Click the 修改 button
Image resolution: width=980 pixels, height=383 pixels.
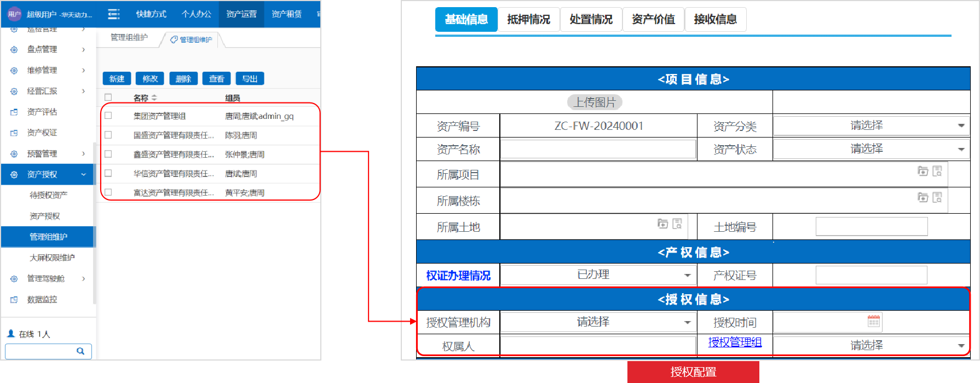(150, 78)
